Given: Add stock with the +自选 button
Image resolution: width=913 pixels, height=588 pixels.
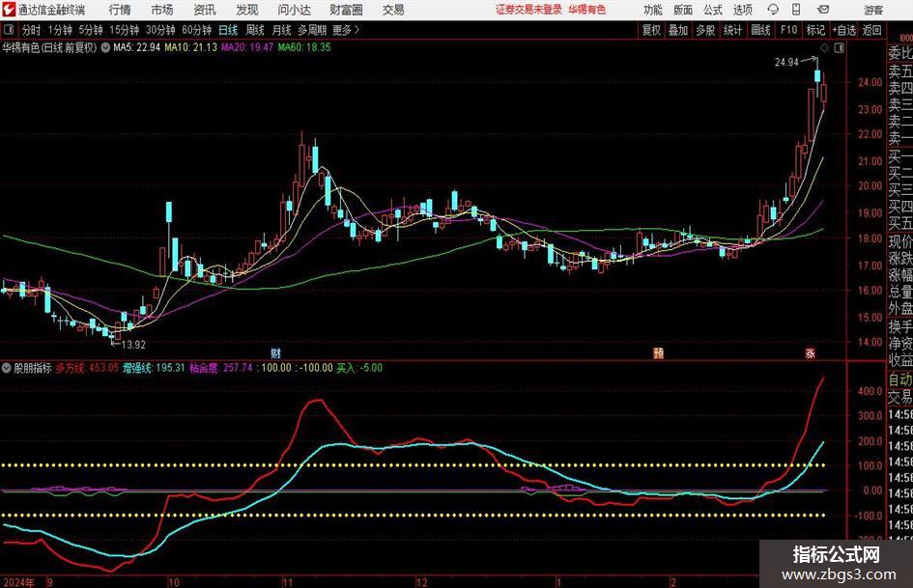Looking at the screenshot, I should point(843,30).
